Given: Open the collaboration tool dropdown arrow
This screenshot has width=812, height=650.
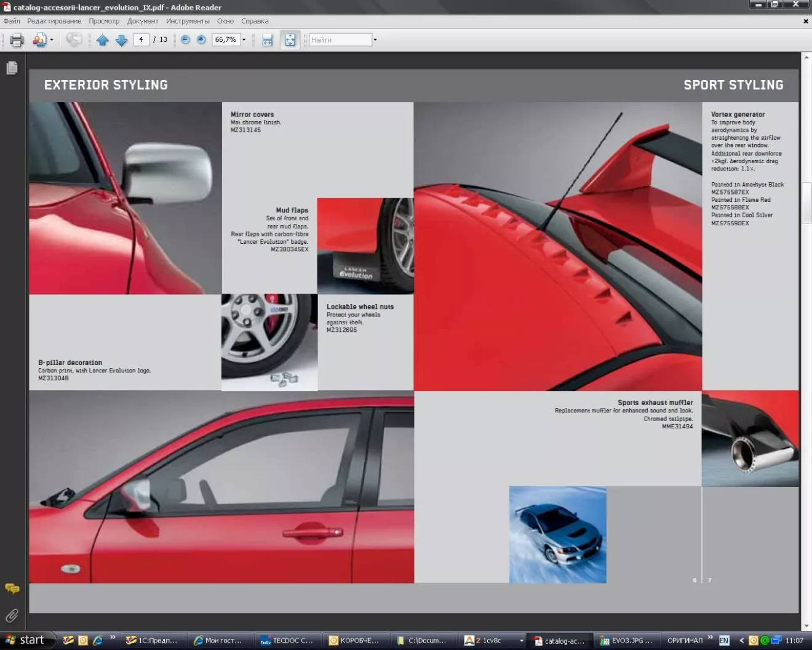Looking at the screenshot, I should pos(52,40).
